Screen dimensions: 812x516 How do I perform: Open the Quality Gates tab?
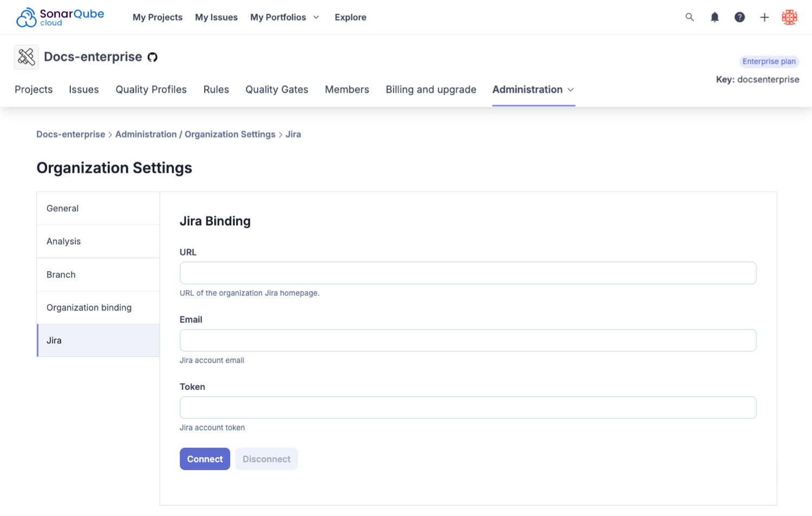[277, 89]
